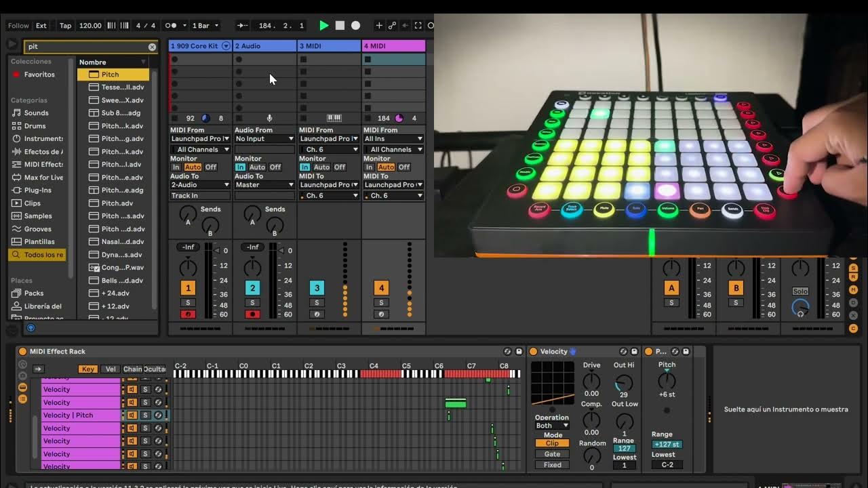This screenshot has height=488, width=868.
Task: Open track 1 MIDI From Launchpad Pro dropdown
Action: click(x=201, y=139)
